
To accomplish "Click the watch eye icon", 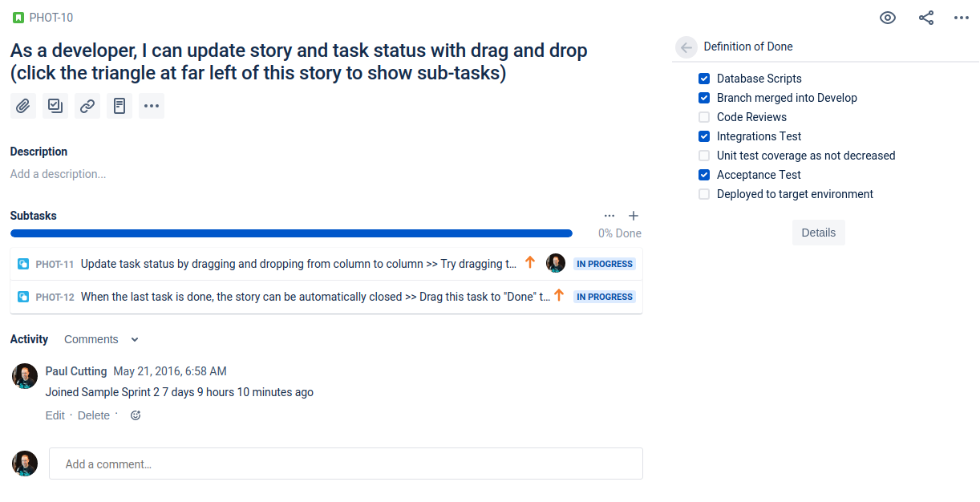I will click(888, 17).
